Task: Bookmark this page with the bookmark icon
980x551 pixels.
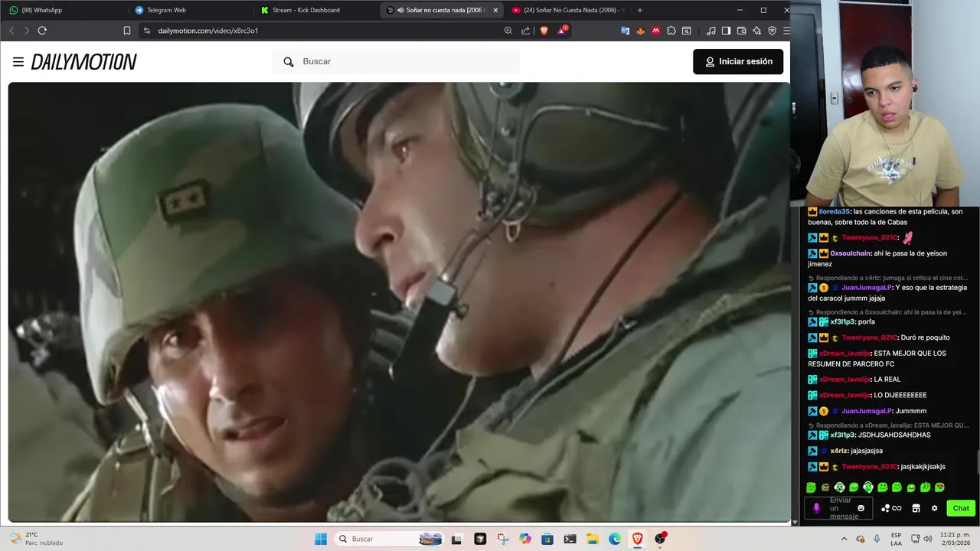Action: 127,31
